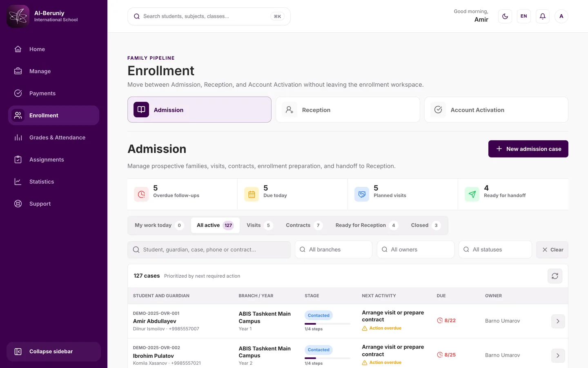Click the Planned visits handshake icon

pos(362,194)
